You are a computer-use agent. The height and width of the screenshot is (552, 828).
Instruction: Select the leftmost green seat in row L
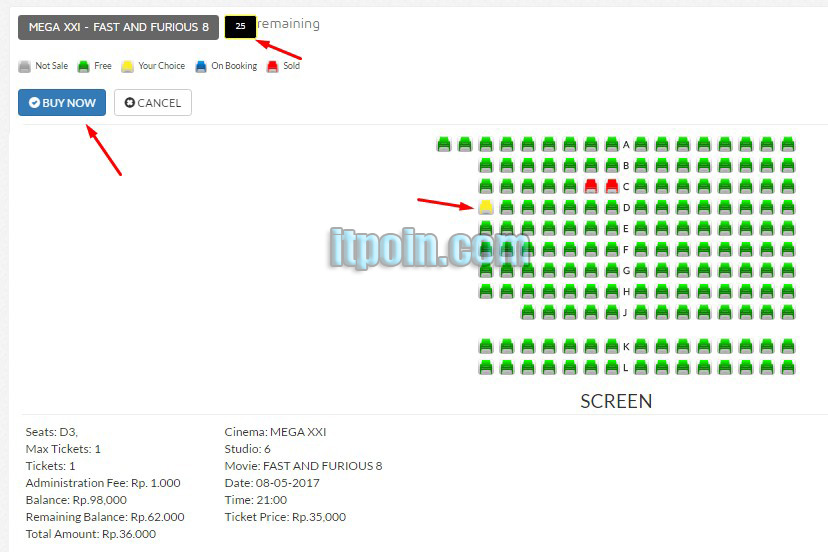(x=486, y=367)
